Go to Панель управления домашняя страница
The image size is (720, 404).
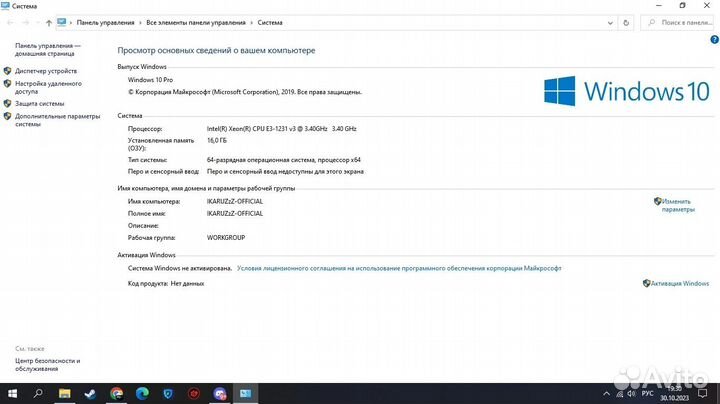coord(48,50)
